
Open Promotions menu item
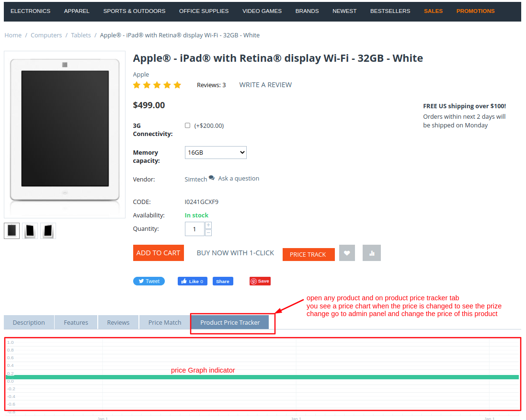click(475, 11)
